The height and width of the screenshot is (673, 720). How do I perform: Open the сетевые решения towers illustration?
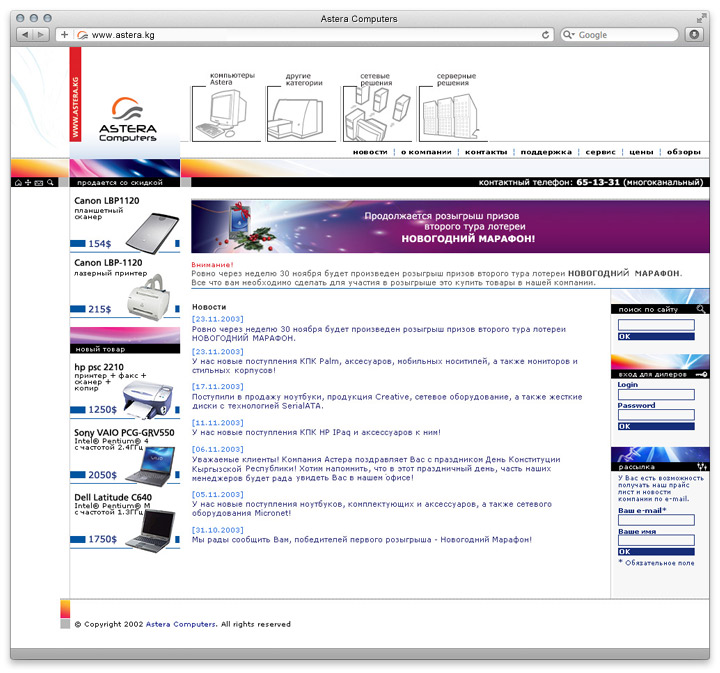click(377, 114)
